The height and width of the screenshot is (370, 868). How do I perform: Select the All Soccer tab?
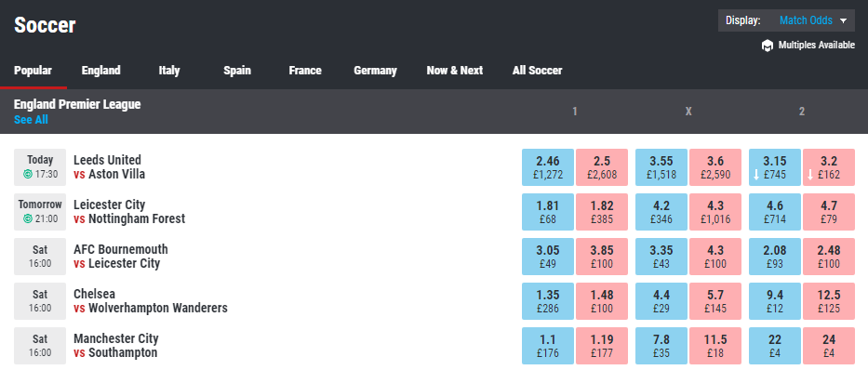(537, 71)
